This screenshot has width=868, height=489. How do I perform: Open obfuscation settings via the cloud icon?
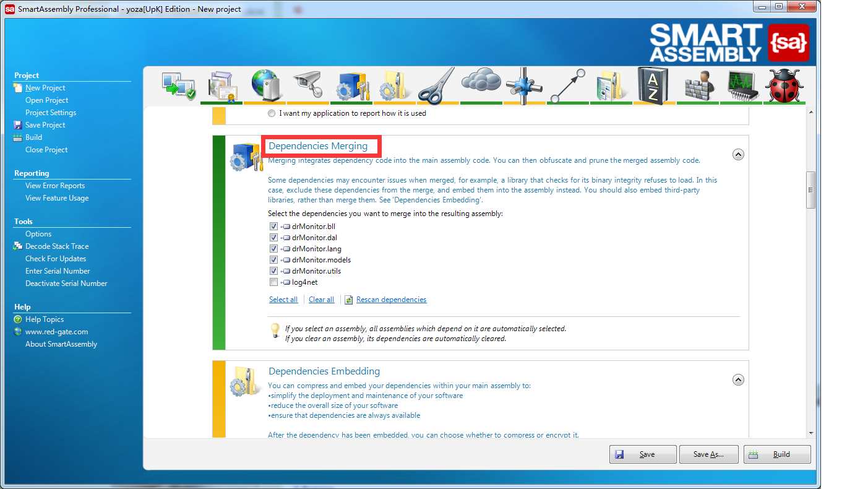click(481, 81)
